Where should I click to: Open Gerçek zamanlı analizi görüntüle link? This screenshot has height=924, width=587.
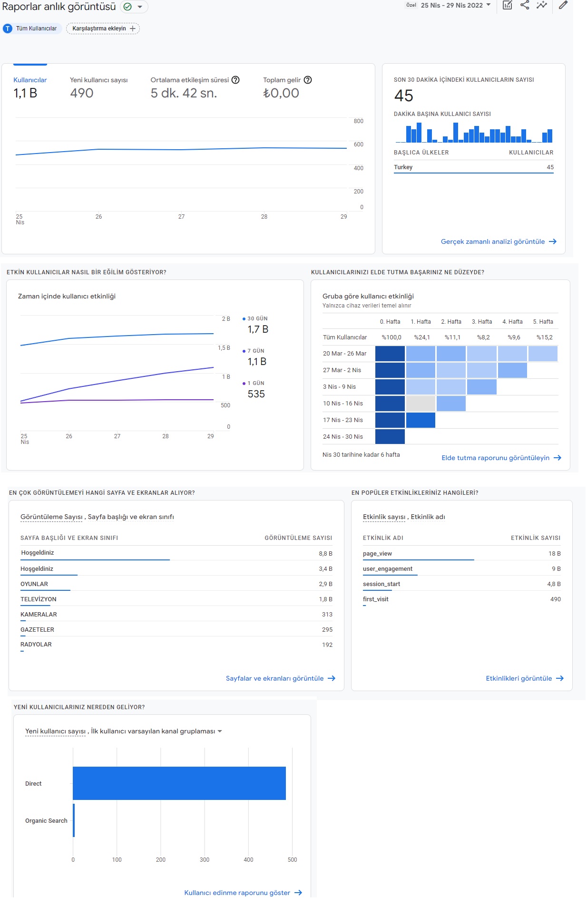499,241
